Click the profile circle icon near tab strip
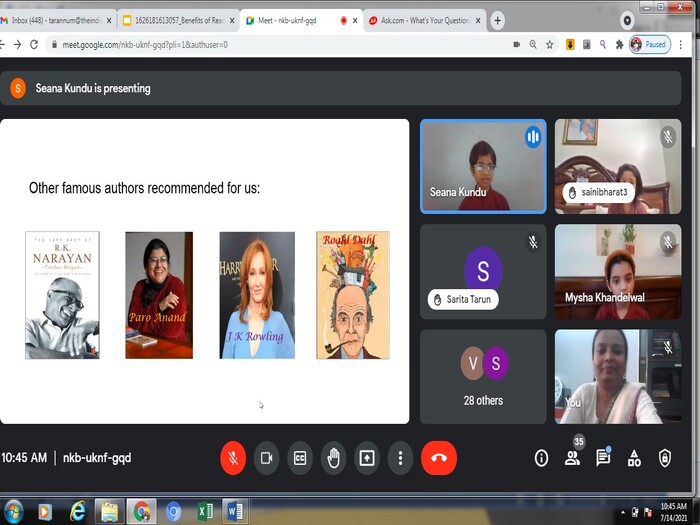The image size is (700, 525). [627, 21]
